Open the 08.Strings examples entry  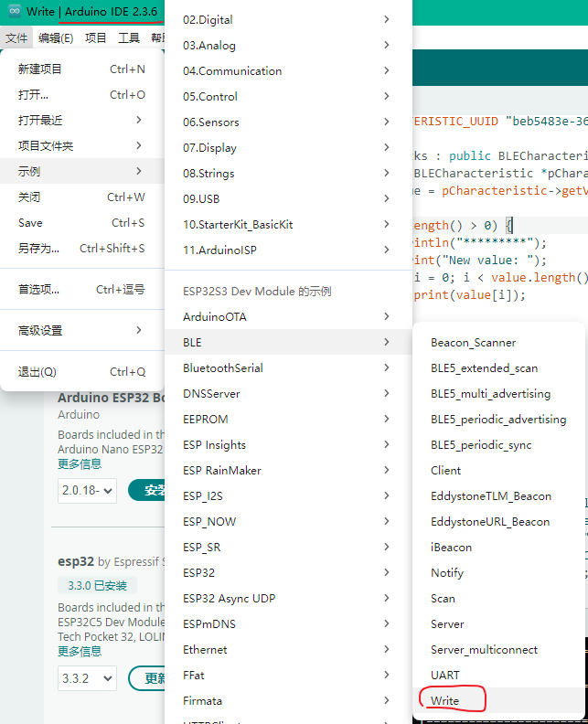tap(288, 173)
